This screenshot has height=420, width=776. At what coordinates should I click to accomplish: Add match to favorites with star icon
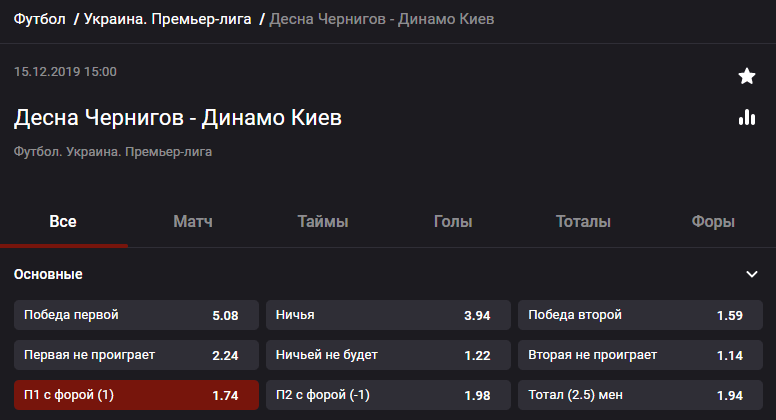point(747,76)
